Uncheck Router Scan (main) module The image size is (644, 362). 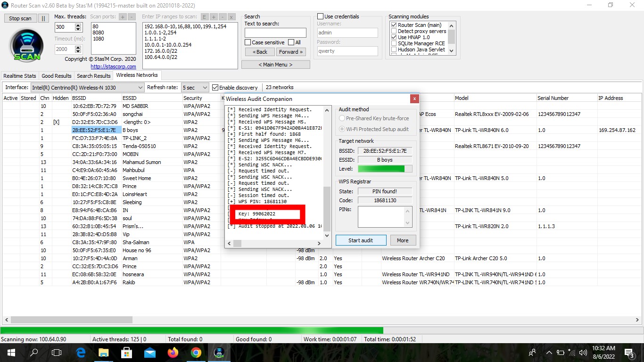pyautogui.click(x=394, y=25)
